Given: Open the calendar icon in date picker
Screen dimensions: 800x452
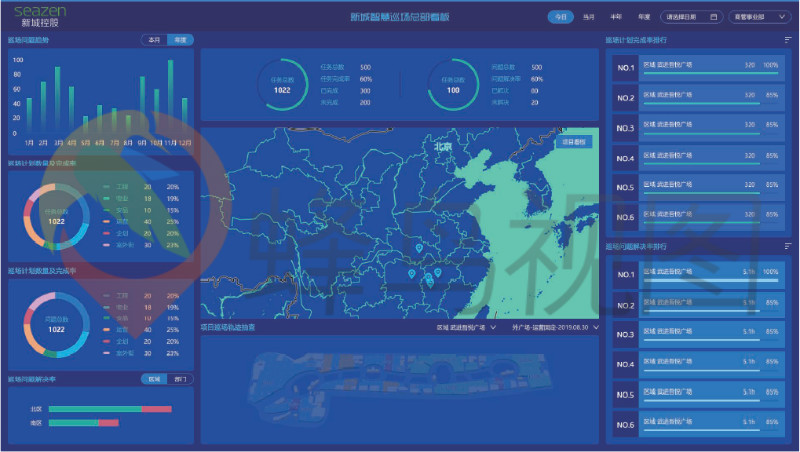Looking at the screenshot, I should coord(713,17).
